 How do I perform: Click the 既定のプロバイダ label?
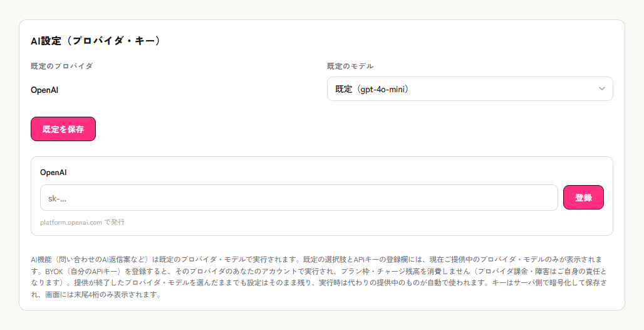pyautogui.click(x=62, y=66)
